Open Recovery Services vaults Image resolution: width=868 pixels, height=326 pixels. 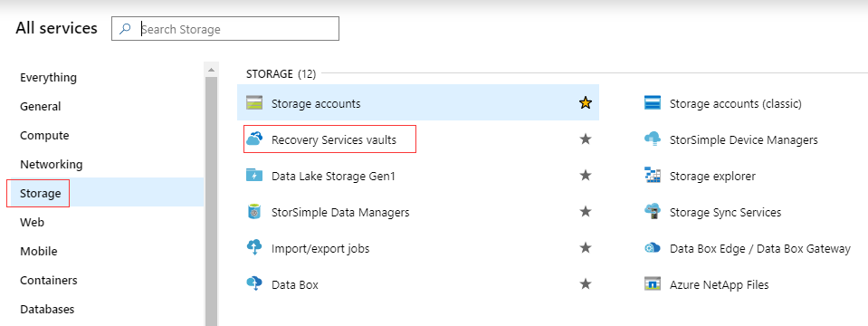[x=334, y=140]
